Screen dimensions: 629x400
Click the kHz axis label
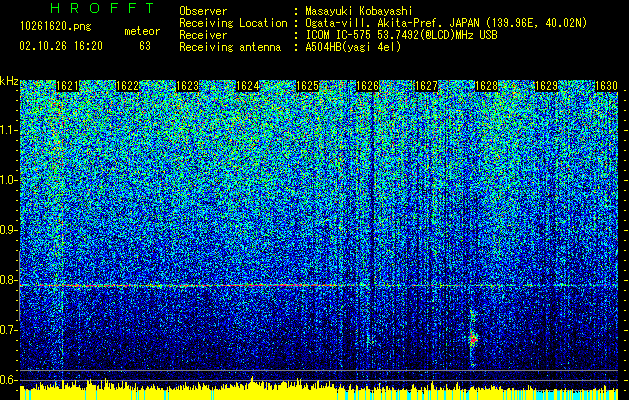(x=9, y=81)
